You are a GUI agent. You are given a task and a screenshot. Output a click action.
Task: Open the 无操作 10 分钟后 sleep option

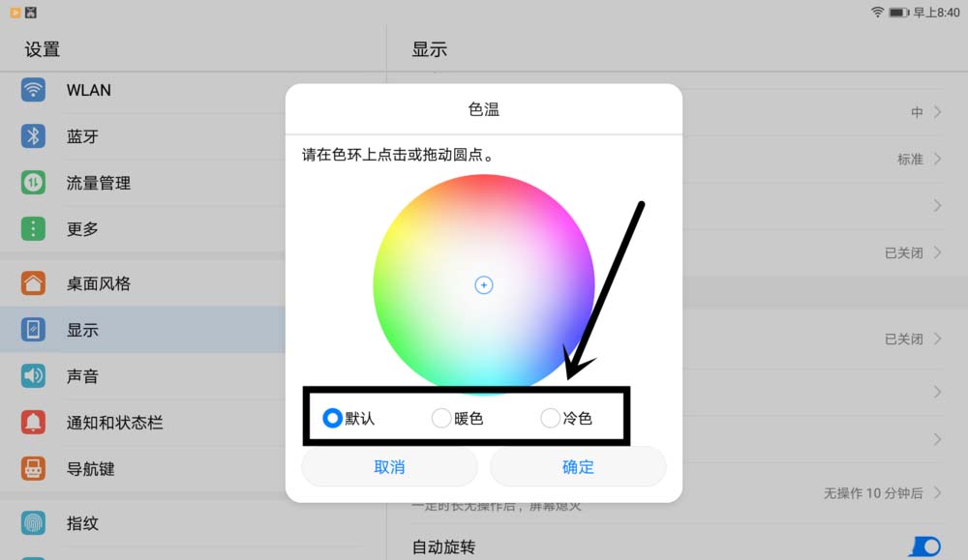pyautogui.click(x=882, y=493)
